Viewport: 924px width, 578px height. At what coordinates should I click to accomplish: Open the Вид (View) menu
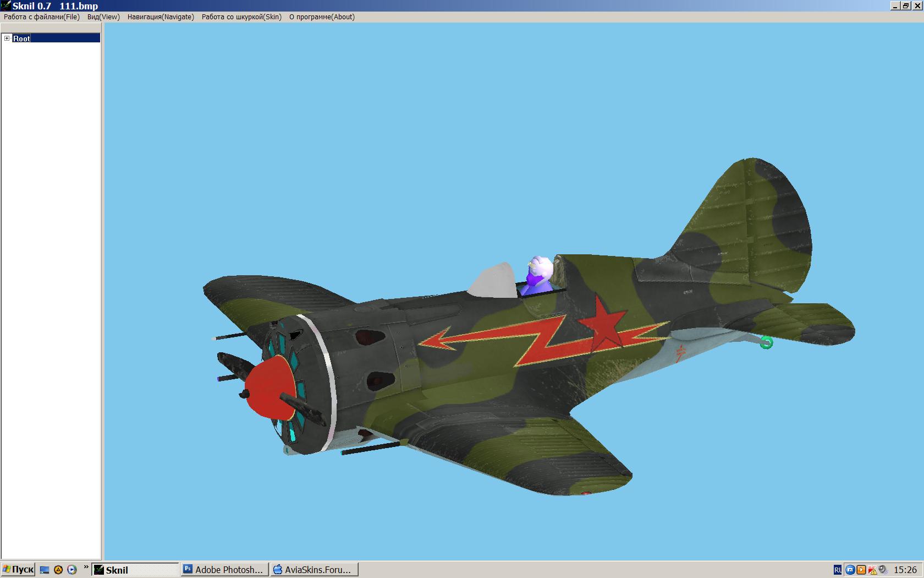coord(103,17)
